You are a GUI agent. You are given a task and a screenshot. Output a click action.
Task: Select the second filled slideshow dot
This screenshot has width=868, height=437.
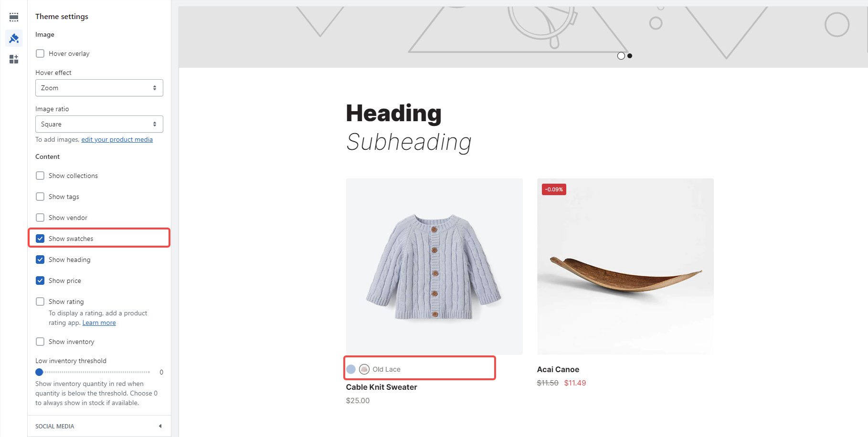pos(630,56)
